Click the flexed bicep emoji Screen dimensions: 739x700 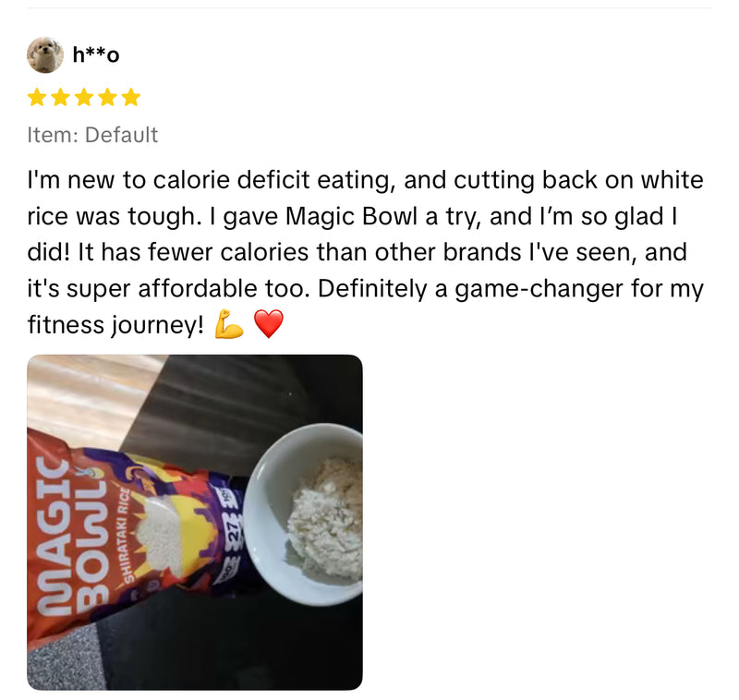pos(229,324)
